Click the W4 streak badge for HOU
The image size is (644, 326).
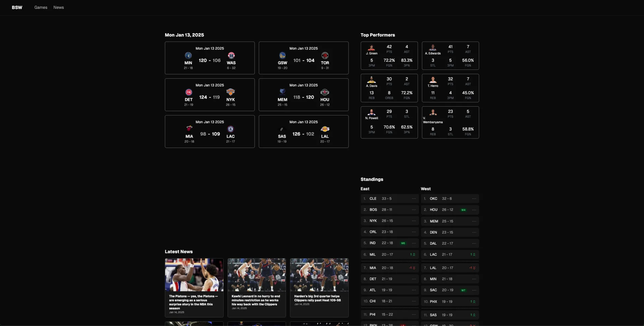click(x=463, y=210)
